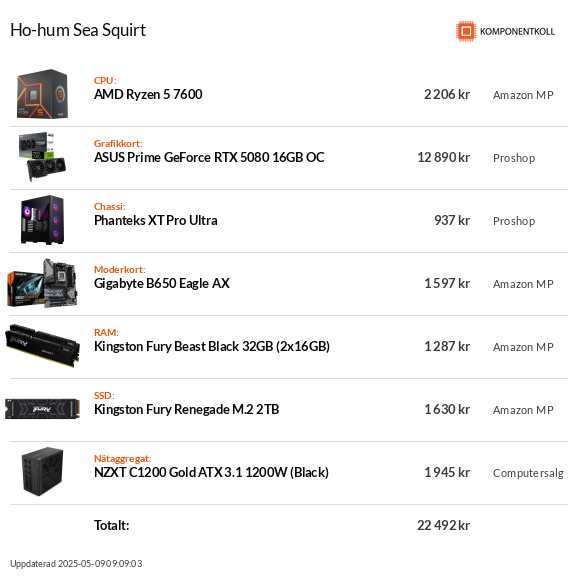Click ASUS Prime GeForce RTX 5080 16GB OC
The width and height of the screenshot is (577, 577).
click(x=209, y=157)
